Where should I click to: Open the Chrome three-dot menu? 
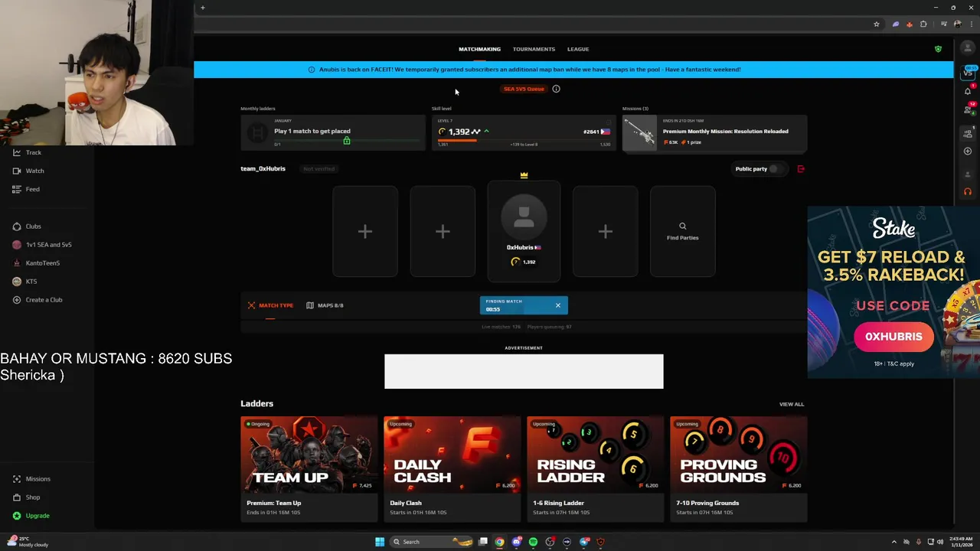(972, 24)
